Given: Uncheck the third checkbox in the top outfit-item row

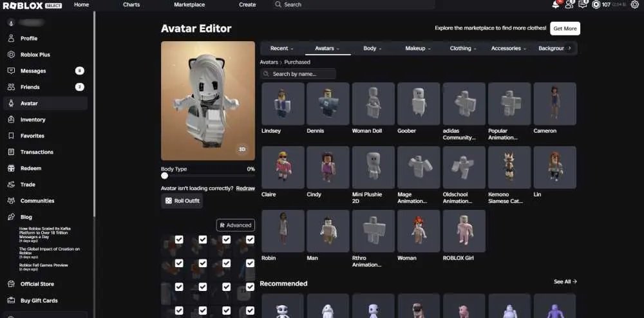Looking at the screenshot, I should tap(226, 239).
